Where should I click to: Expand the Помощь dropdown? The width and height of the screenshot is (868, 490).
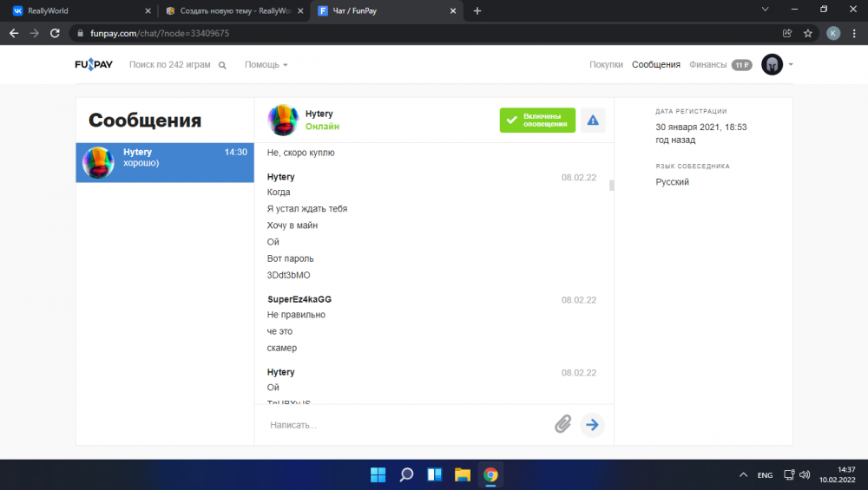[266, 65]
